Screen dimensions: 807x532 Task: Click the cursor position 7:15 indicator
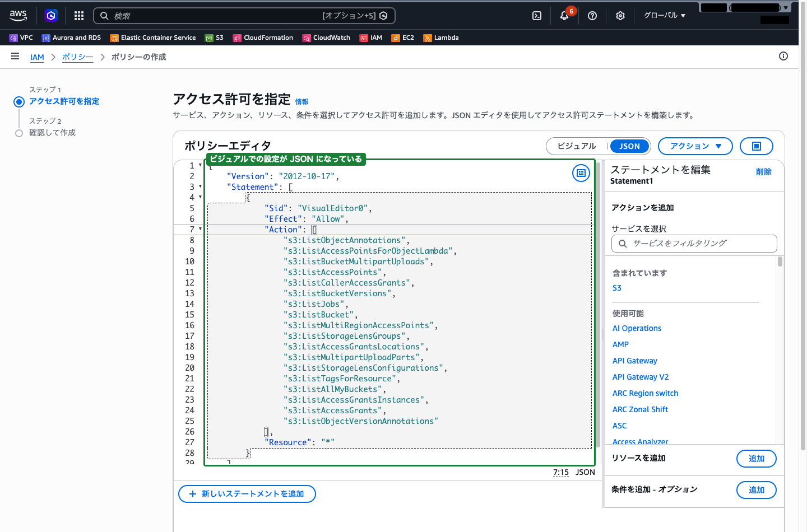[561, 472]
